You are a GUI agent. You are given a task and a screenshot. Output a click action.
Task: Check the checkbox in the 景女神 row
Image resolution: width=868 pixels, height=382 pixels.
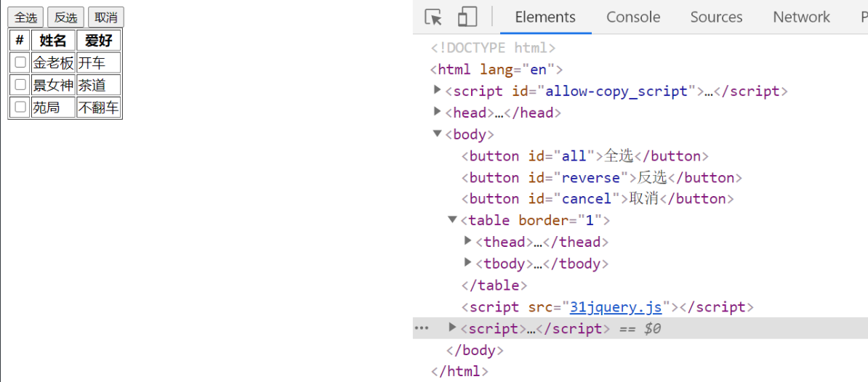tap(20, 84)
